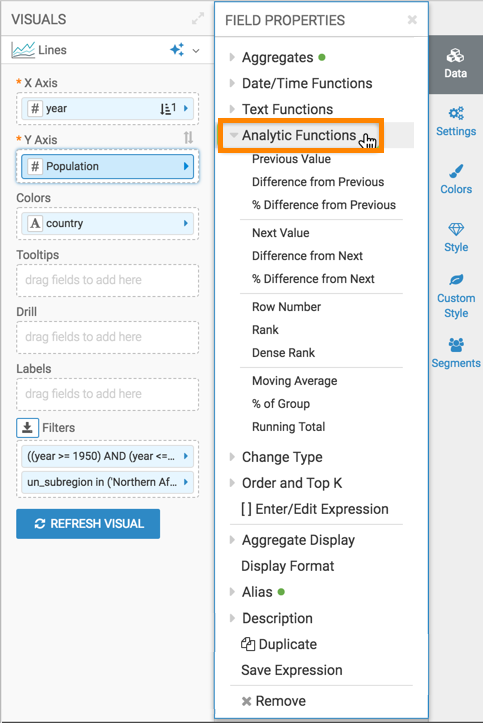The height and width of the screenshot is (723, 483).
Task: Click the Tooltips drop field area
Action: pos(107,280)
